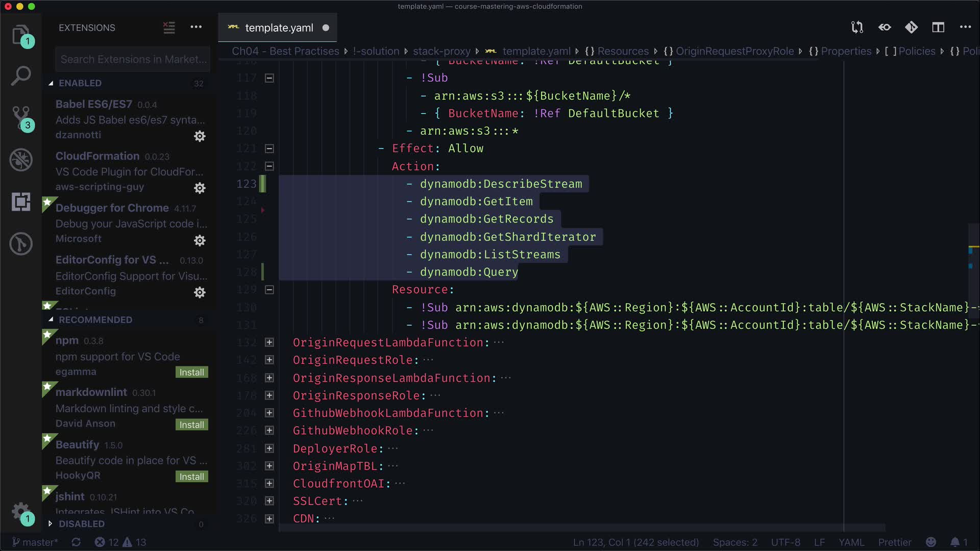Click the Compare Changes icon in editor toolbar
This screenshot has height=551, width=980.
click(857, 28)
